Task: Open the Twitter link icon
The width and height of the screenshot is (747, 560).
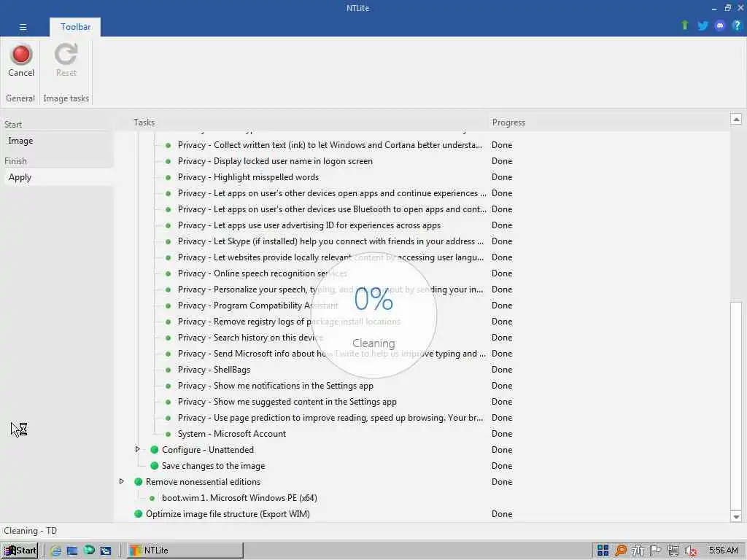Action: click(x=703, y=26)
